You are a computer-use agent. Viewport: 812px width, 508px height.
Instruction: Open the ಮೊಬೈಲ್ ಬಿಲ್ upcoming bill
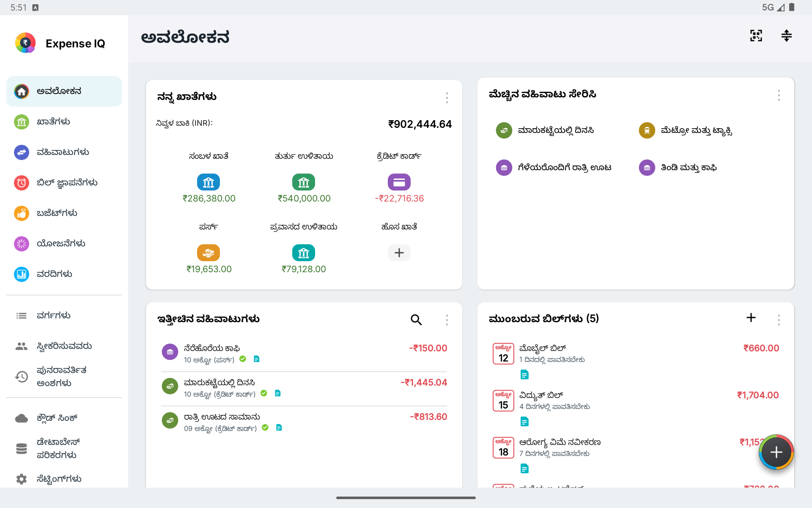[636, 361]
